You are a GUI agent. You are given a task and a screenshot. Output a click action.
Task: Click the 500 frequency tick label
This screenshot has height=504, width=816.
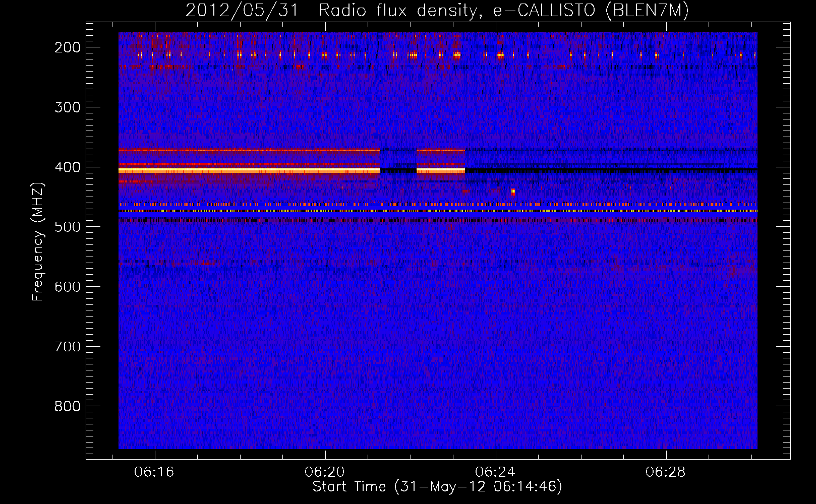(68, 227)
